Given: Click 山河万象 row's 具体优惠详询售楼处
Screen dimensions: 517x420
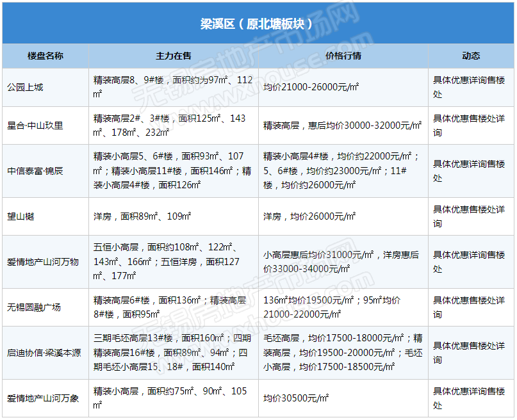Looking at the screenshot, I should [x=468, y=398].
